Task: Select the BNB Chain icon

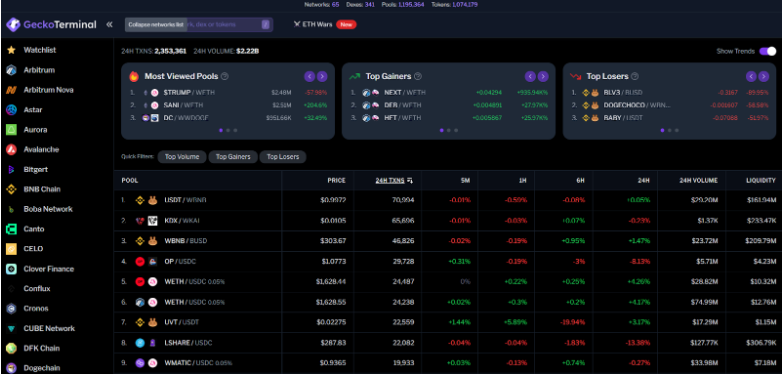Action: pyautogui.click(x=11, y=189)
